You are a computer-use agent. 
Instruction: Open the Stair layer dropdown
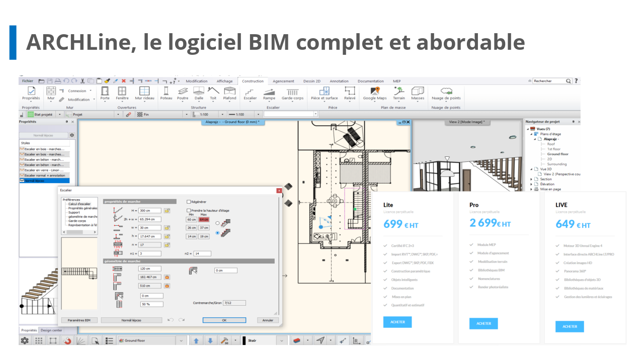(283, 340)
